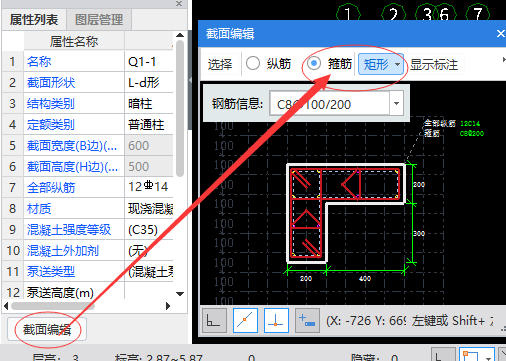Select the 箍筋 radio button
The width and height of the screenshot is (506, 361).
pyautogui.click(x=314, y=63)
